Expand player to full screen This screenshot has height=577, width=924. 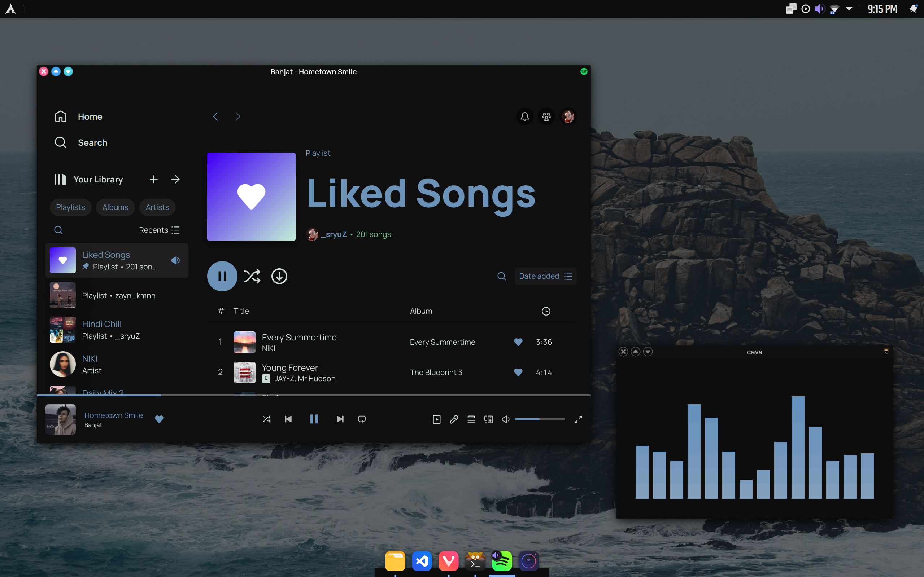[578, 419]
